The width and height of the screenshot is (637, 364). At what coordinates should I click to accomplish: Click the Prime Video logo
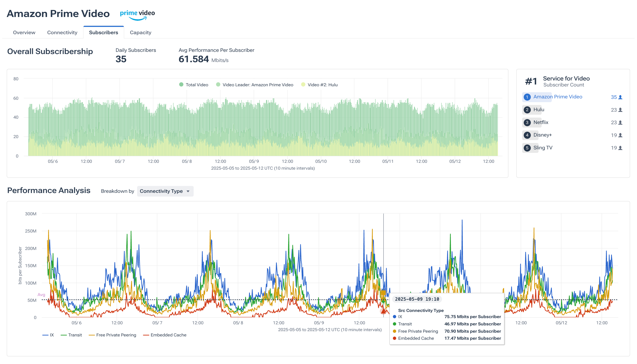pos(137,15)
